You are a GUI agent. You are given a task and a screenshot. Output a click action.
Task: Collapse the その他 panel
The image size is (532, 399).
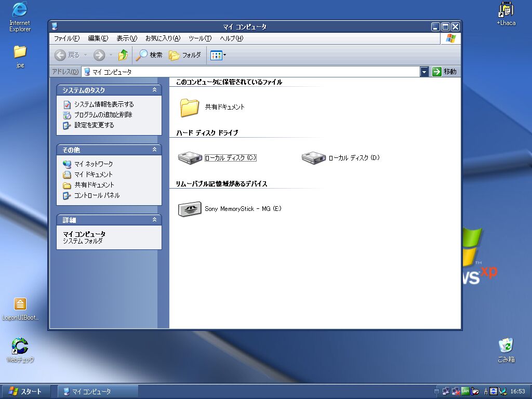[154, 150]
